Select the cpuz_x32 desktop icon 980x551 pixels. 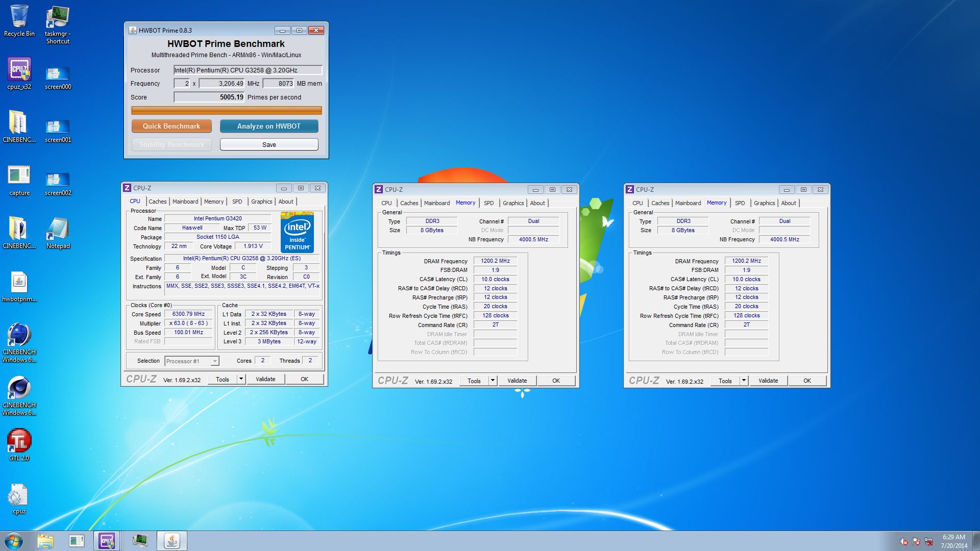pyautogui.click(x=19, y=74)
